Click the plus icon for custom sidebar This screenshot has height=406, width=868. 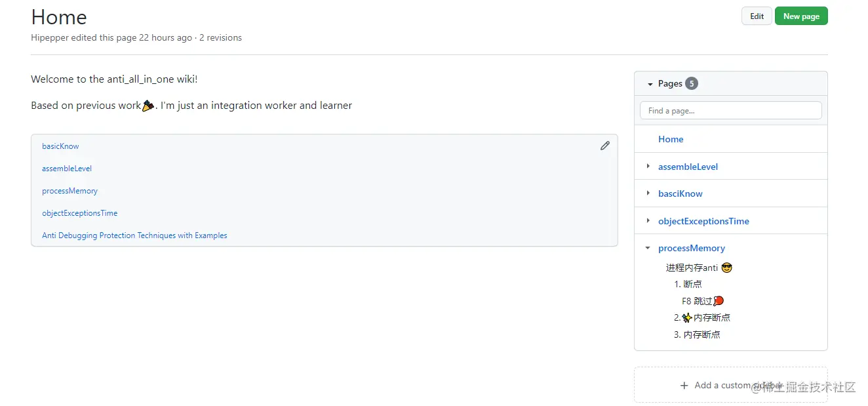point(684,385)
